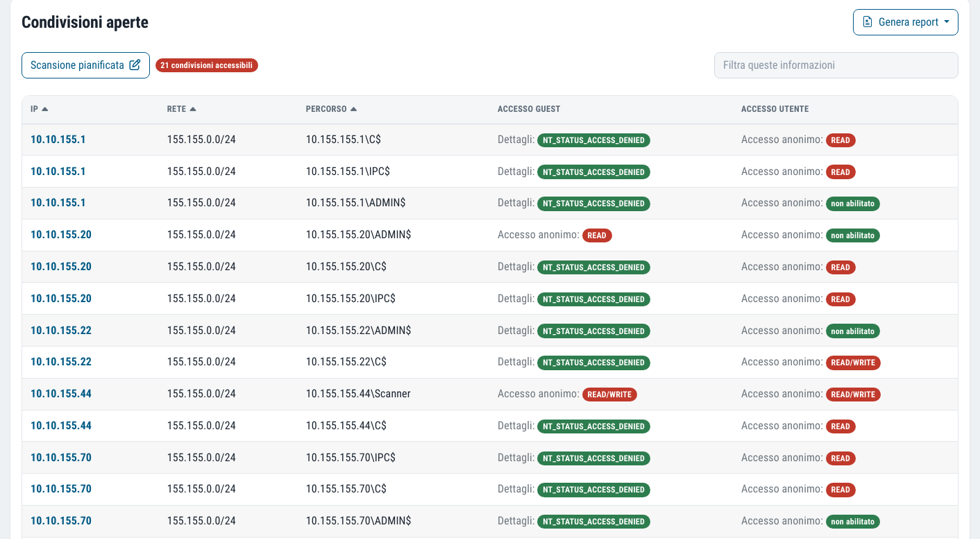Click path 10.155.155.70\C$

[346, 489]
